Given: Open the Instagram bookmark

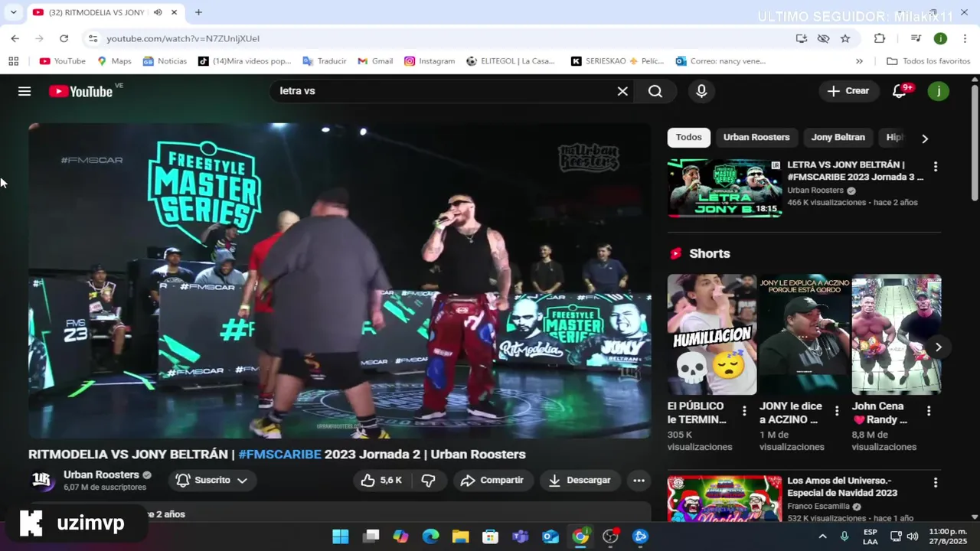Looking at the screenshot, I should 430,61.
